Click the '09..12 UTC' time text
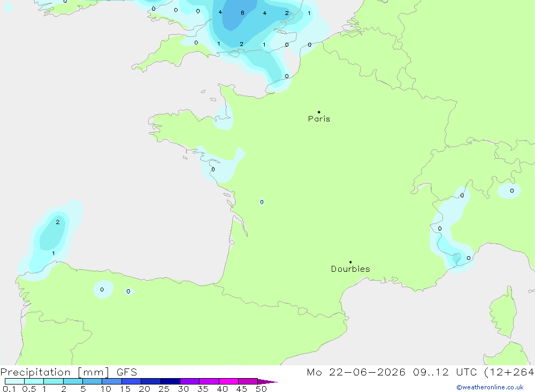The image size is (535, 392). coord(445,372)
